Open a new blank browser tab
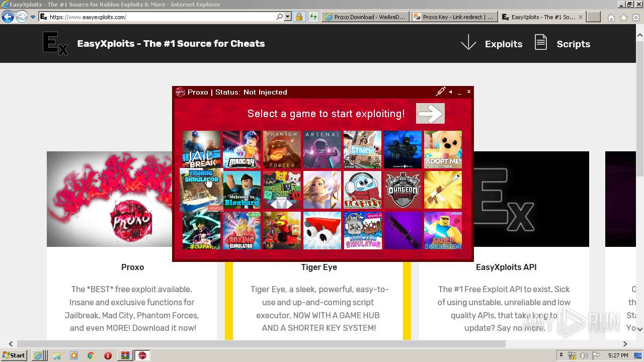The height and width of the screenshot is (362, 644). tap(594, 17)
